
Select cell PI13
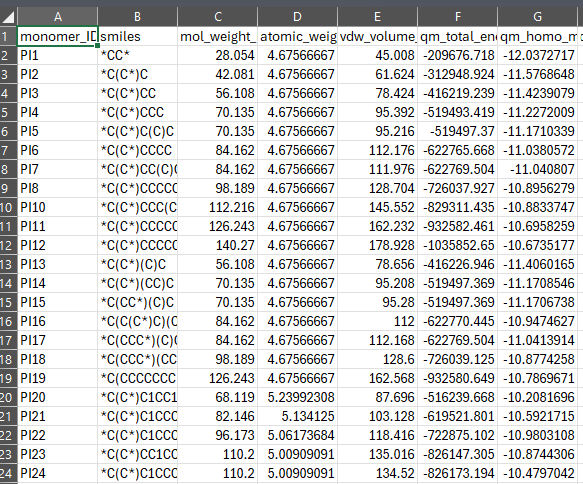(58, 264)
